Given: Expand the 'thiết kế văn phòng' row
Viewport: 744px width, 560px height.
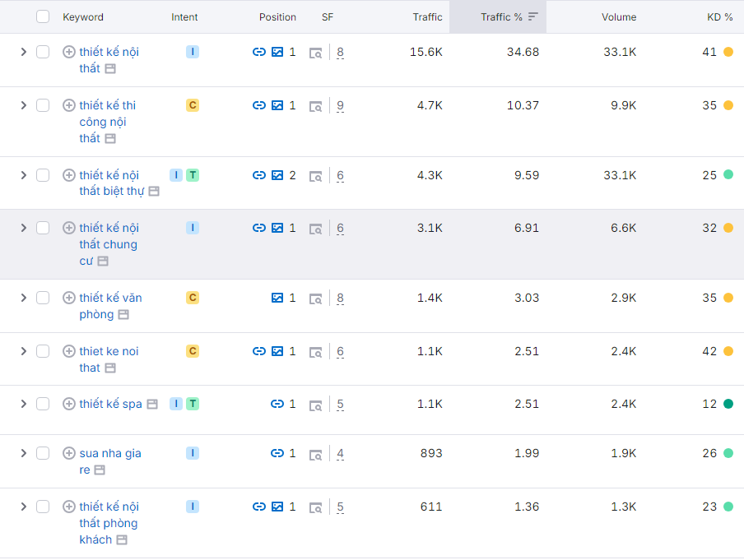Looking at the screenshot, I should 23,298.
